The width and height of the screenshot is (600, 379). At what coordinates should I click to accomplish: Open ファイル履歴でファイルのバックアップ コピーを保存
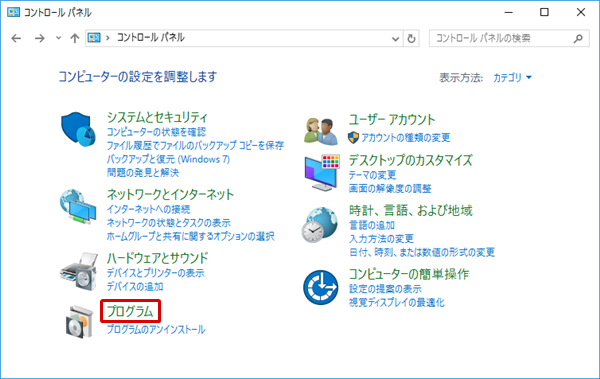[x=195, y=145]
